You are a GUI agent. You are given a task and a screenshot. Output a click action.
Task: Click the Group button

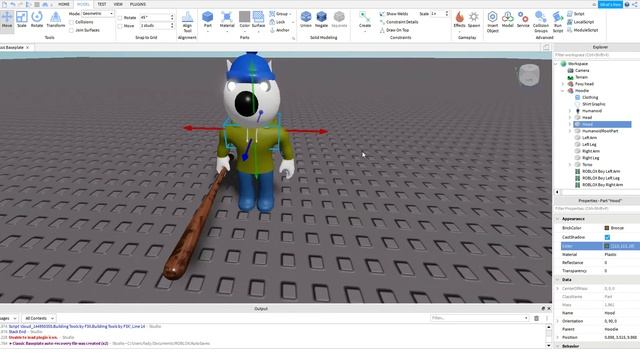point(279,14)
